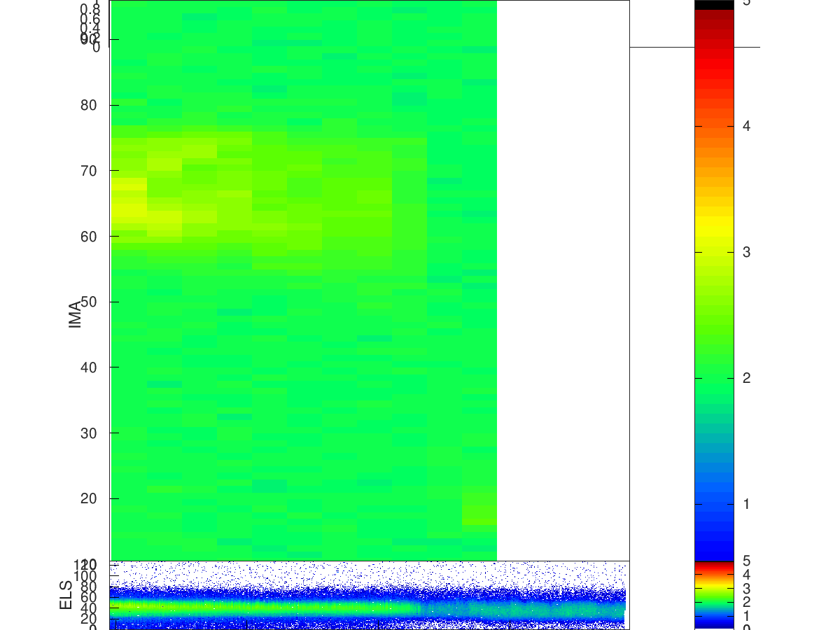Click the tall IMA rainbow colorbar
This screenshot has height=630, width=840.
coord(714,280)
